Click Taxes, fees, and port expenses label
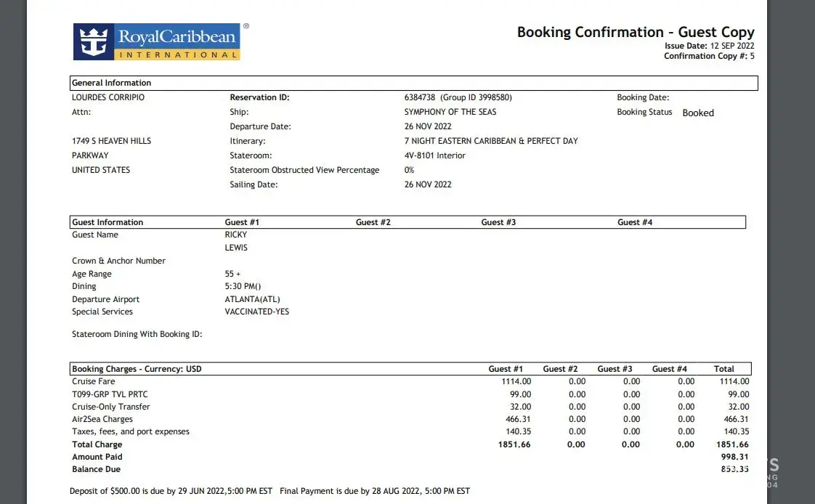Viewport: 815px width, 504px height. click(x=131, y=432)
